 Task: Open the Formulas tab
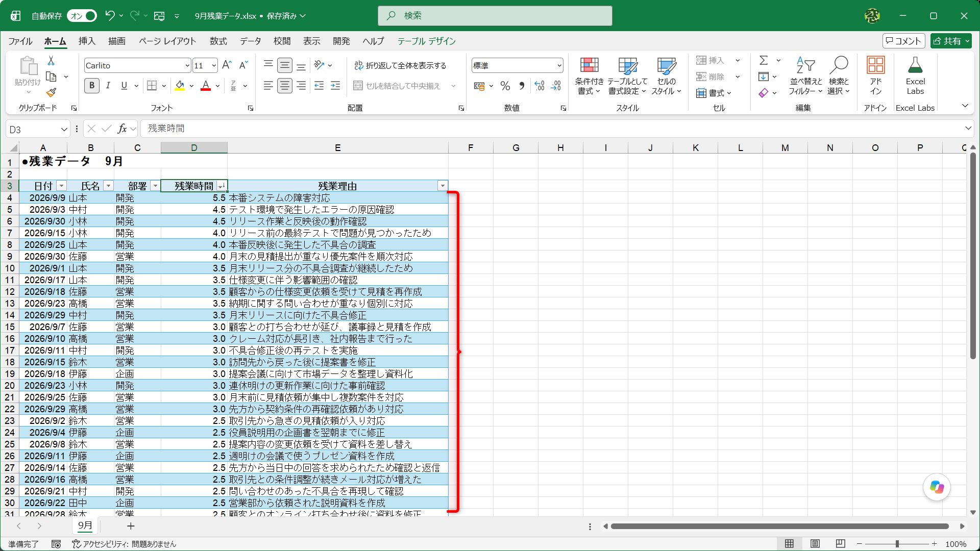218,41
